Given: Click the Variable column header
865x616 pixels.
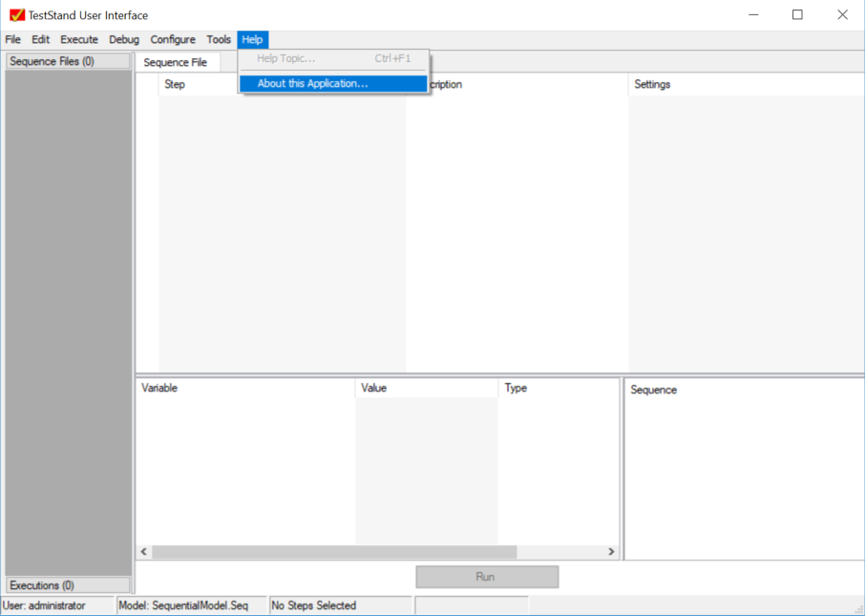Looking at the screenshot, I should tap(245, 388).
